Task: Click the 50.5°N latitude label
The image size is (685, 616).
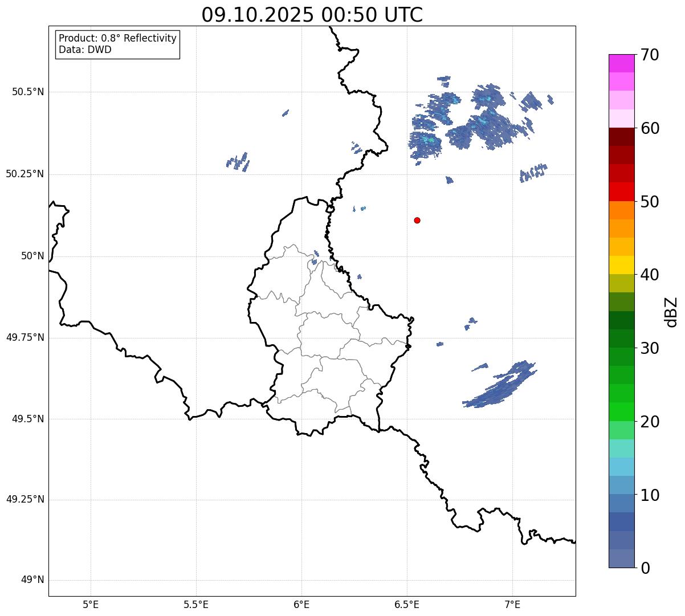Action: pos(28,92)
